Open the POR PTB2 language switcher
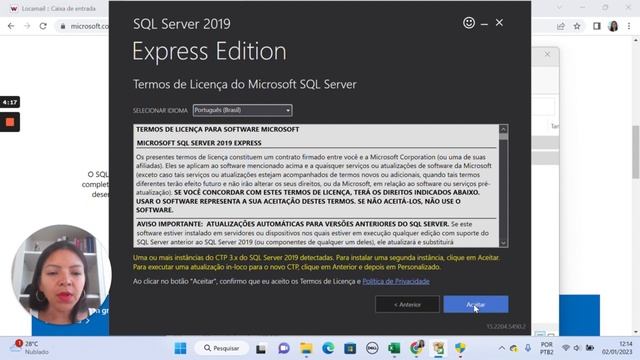This screenshot has width=640, height=360. pos(547,348)
